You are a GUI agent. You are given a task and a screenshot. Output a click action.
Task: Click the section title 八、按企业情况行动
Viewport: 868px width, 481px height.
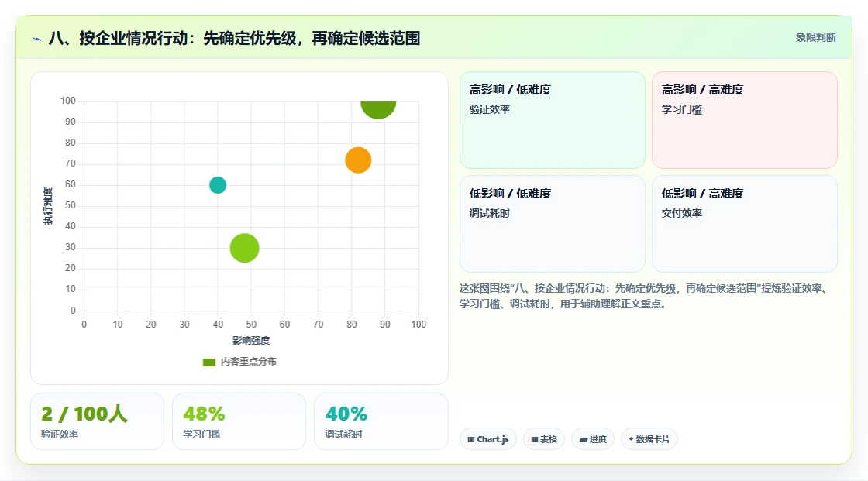point(234,38)
